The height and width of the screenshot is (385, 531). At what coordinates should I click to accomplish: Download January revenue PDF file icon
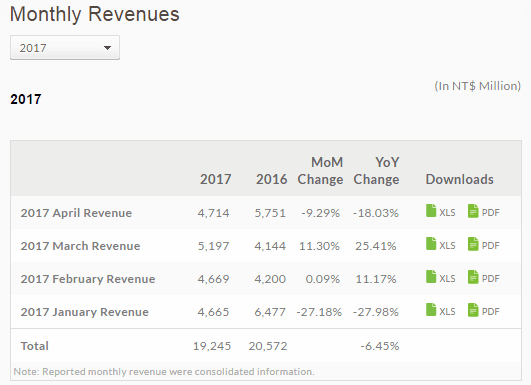click(x=473, y=309)
